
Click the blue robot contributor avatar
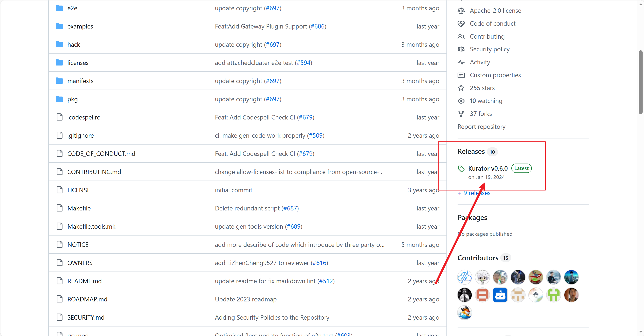500,295
